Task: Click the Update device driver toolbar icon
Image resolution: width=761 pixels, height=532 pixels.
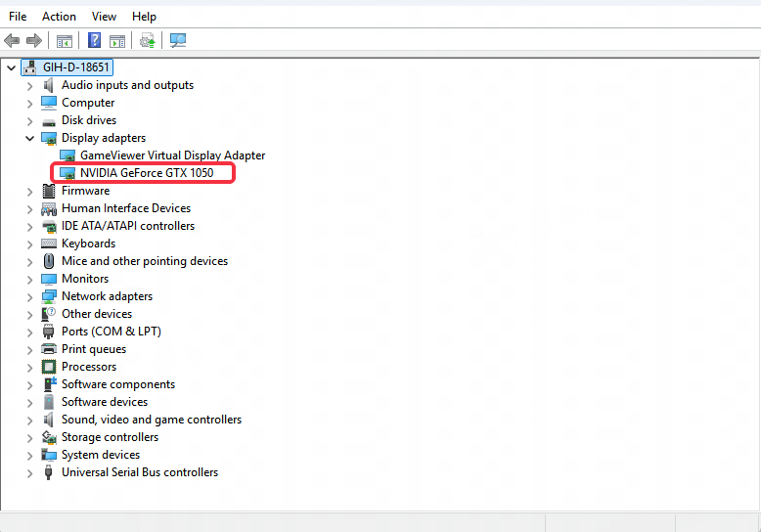Action: coord(147,40)
